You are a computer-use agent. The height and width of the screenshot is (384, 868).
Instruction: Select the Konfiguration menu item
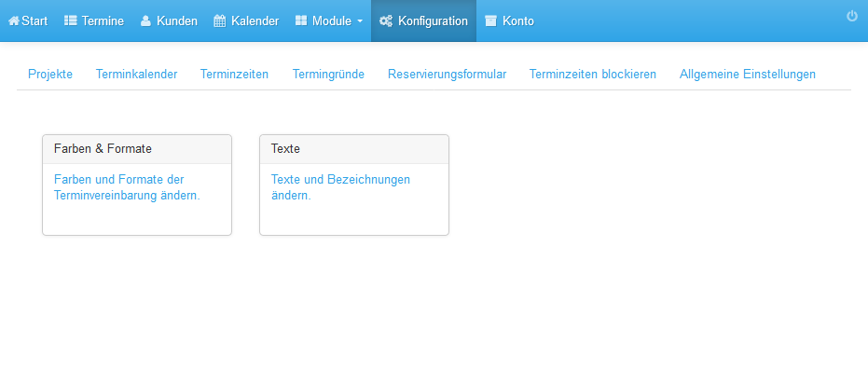tap(423, 21)
